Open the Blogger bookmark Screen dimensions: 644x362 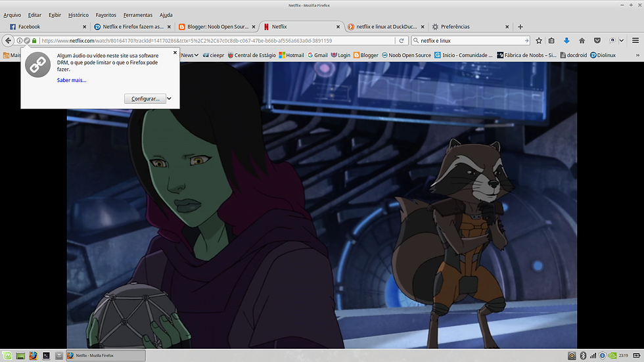[x=365, y=55]
